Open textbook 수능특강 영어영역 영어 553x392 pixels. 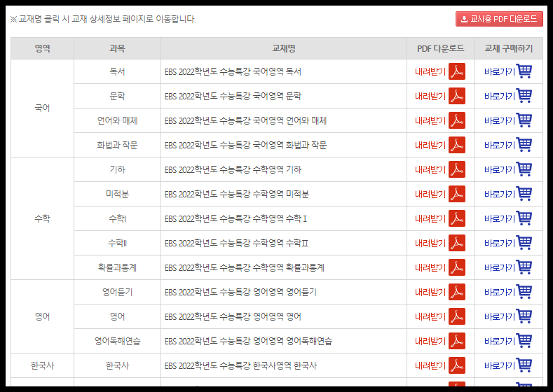[233, 316]
